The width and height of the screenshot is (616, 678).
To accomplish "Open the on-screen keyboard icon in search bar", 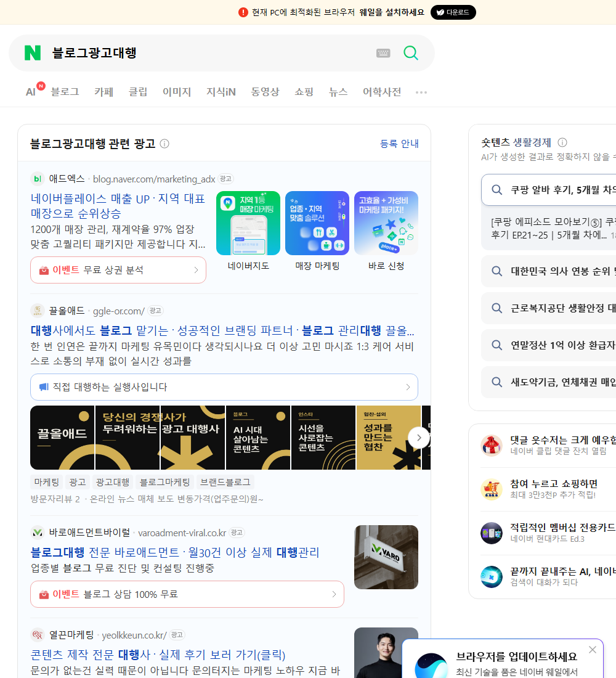I will point(383,53).
